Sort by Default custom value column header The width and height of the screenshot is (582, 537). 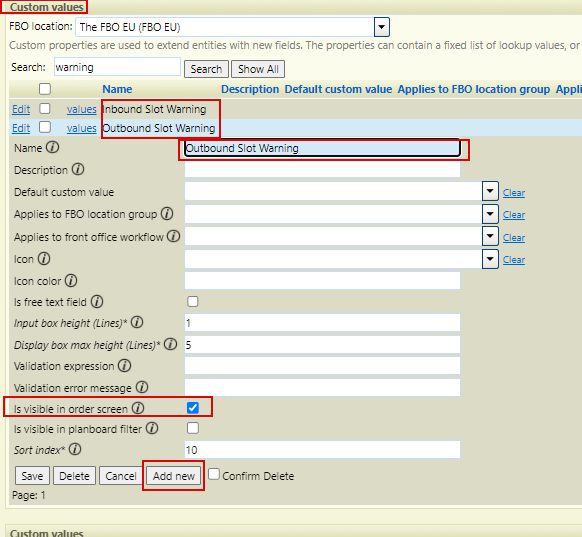pos(338,89)
